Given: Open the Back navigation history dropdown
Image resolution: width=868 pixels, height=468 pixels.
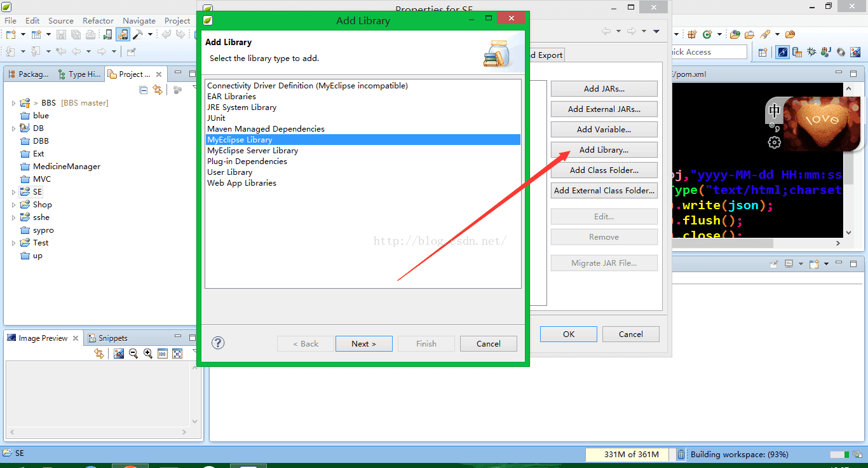Looking at the screenshot, I should click(88, 52).
